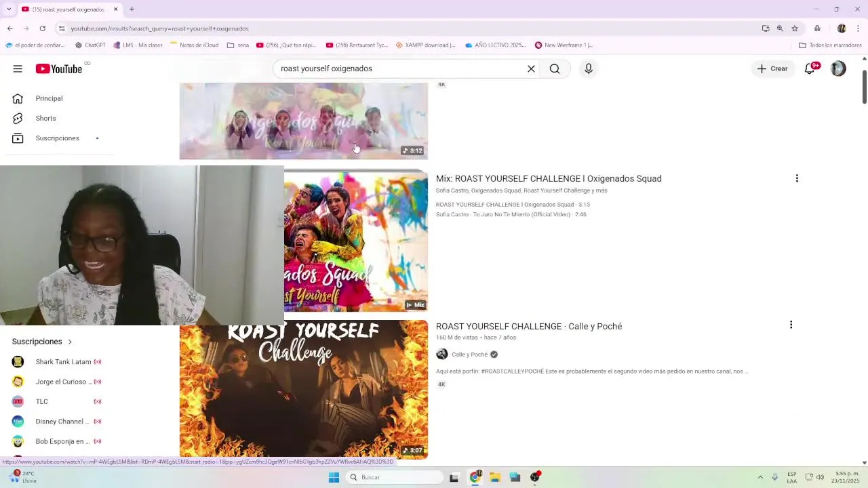This screenshot has height=488, width=868.
Task: Close the roast yourself oxigenados tab
Action: pos(115,9)
